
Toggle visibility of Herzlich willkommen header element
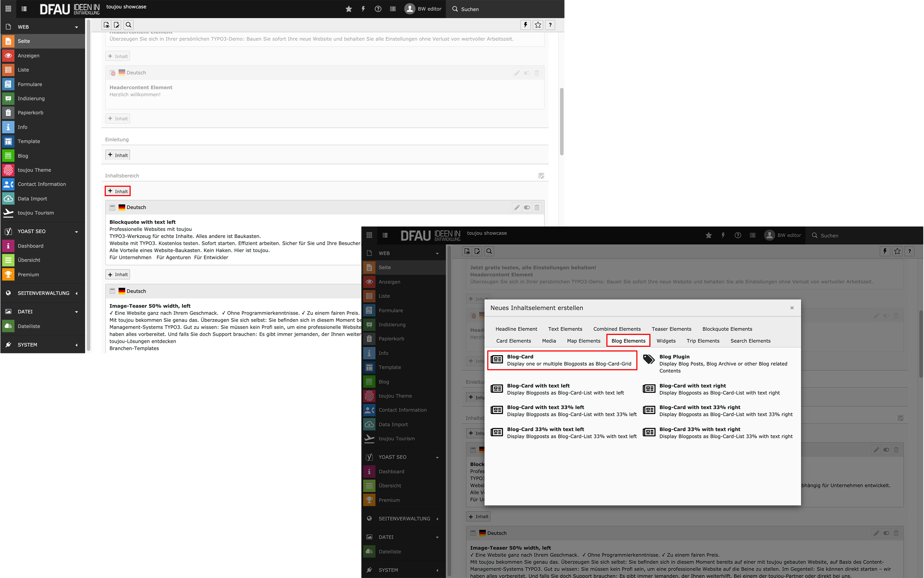tap(527, 73)
